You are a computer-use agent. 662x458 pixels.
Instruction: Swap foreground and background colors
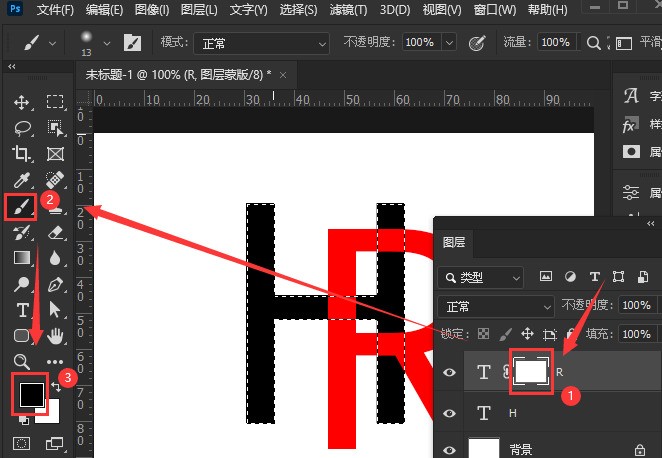point(56,387)
